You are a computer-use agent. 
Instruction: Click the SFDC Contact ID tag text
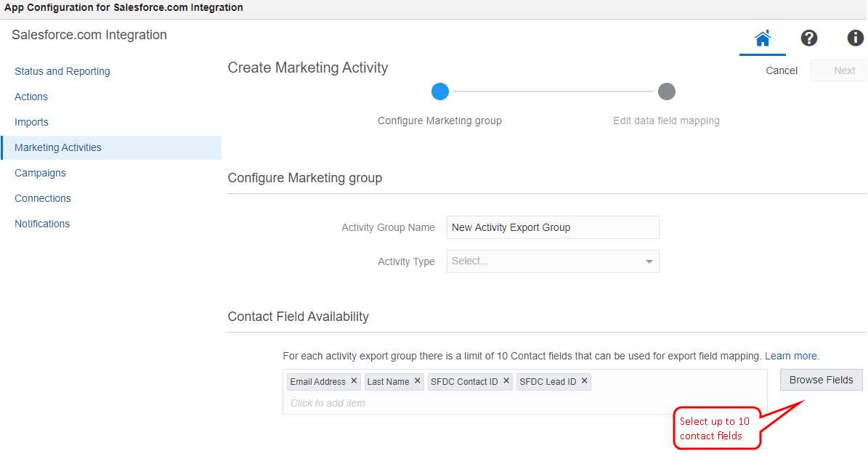pos(464,382)
